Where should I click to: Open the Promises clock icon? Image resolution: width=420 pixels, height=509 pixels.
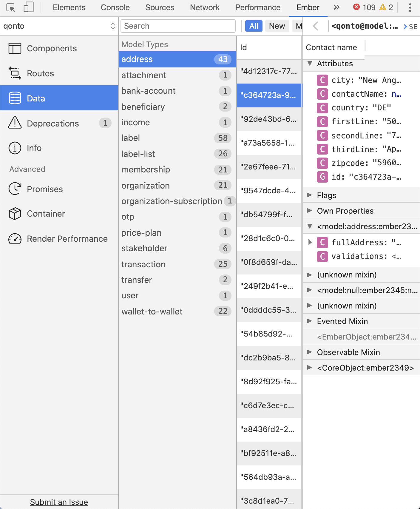(15, 189)
